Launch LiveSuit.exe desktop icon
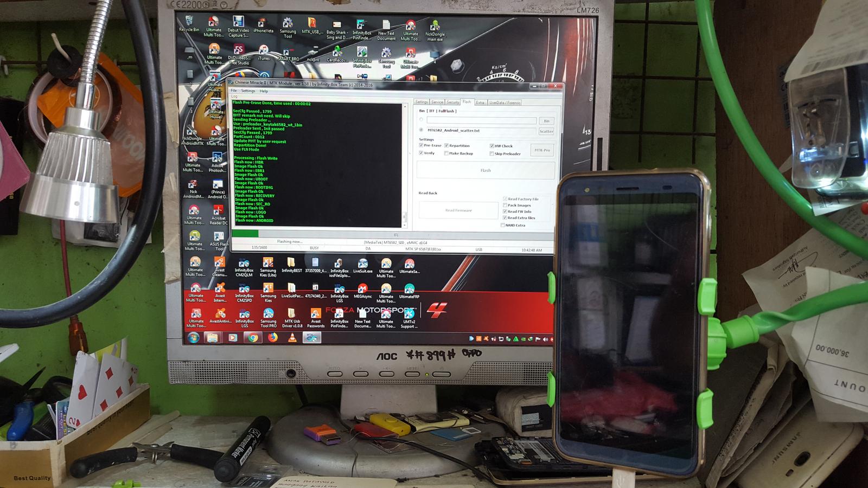 pyautogui.click(x=363, y=266)
